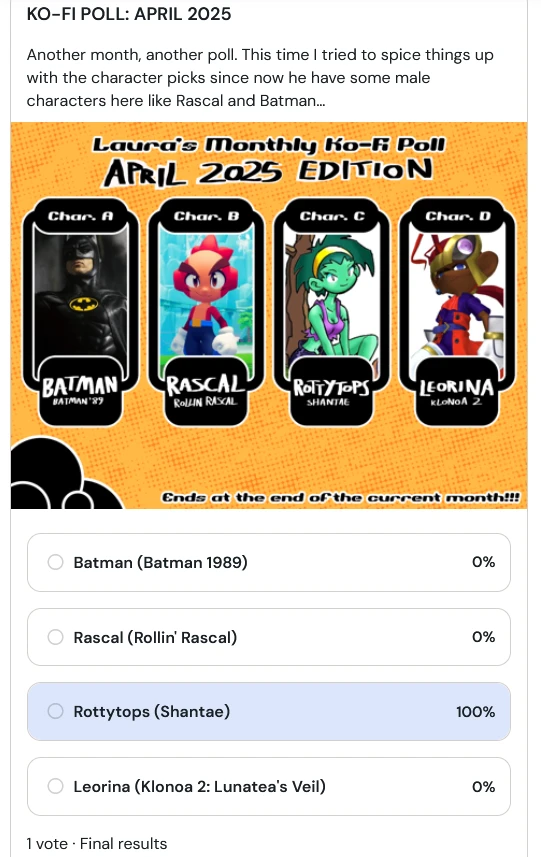Click the April 2025 Edition banner heading
This screenshot has height=857, width=541.
(268, 172)
